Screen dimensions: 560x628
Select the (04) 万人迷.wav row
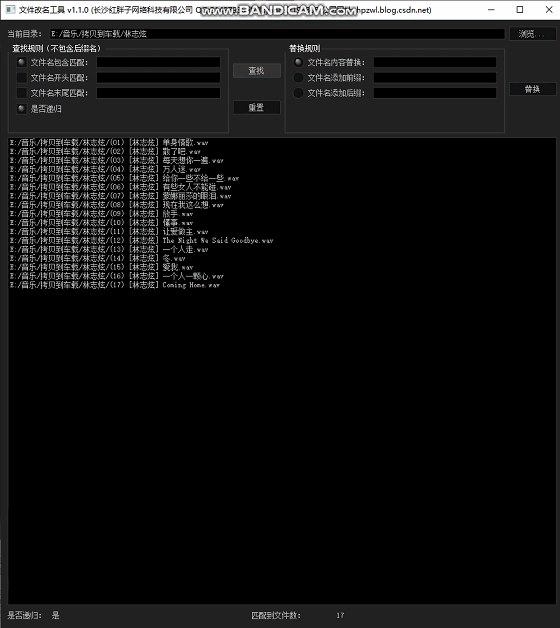tap(105, 169)
